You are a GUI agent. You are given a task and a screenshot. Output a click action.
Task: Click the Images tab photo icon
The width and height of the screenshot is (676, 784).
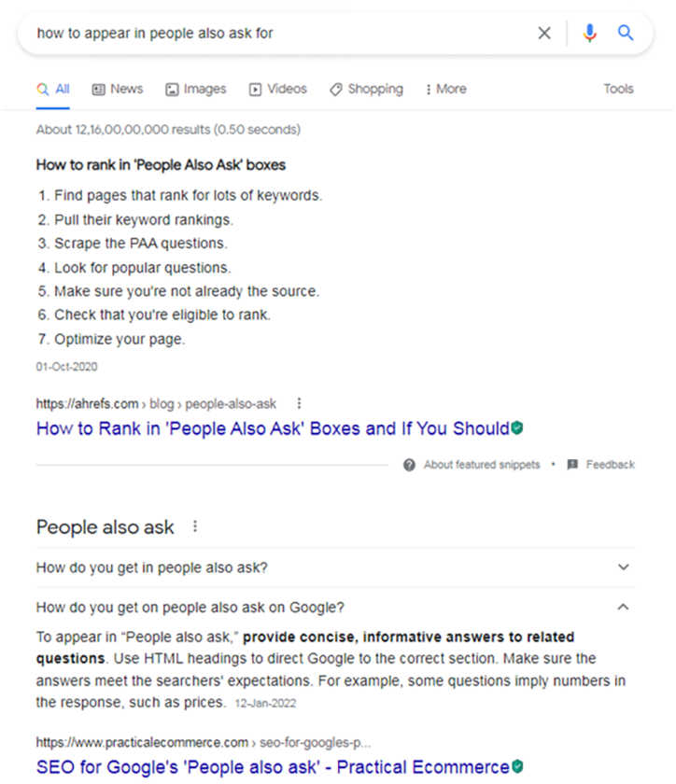(171, 89)
